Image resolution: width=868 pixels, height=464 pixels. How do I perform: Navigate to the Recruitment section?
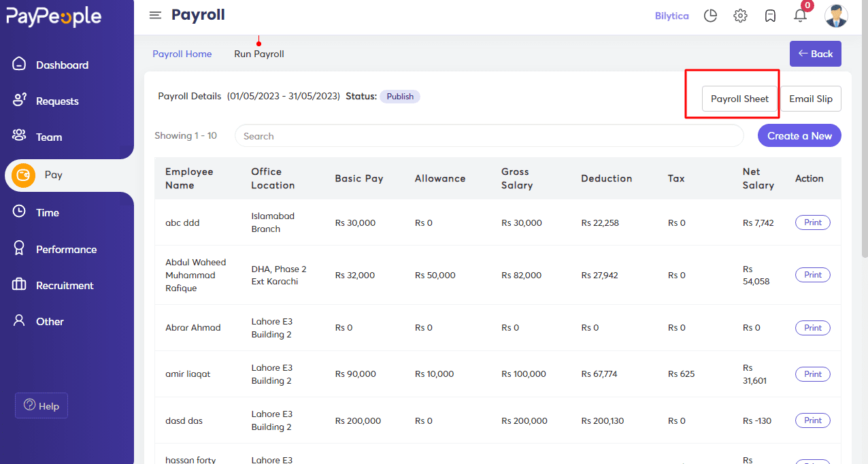click(x=65, y=286)
